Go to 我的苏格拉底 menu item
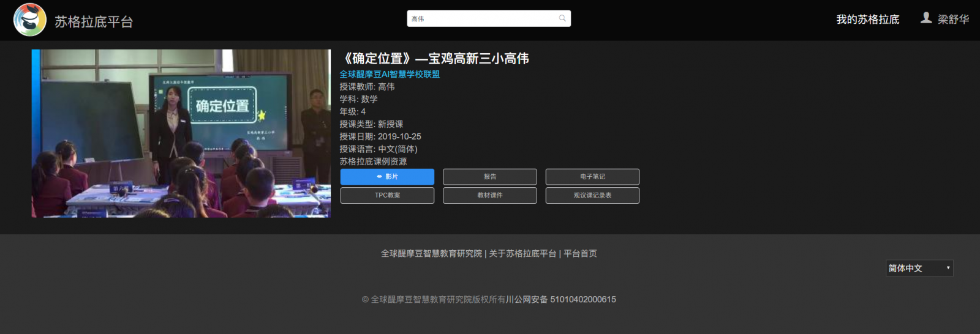Screen dimensions: 980x334 [867, 20]
